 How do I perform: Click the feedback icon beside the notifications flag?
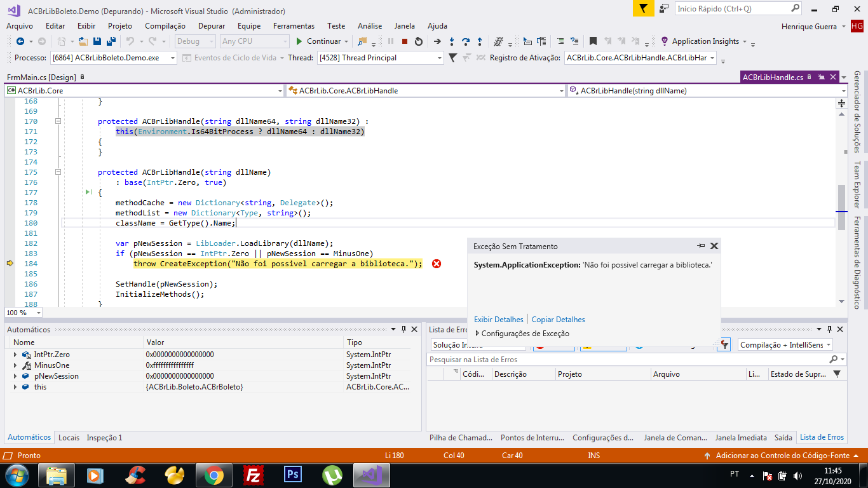[x=664, y=9]
